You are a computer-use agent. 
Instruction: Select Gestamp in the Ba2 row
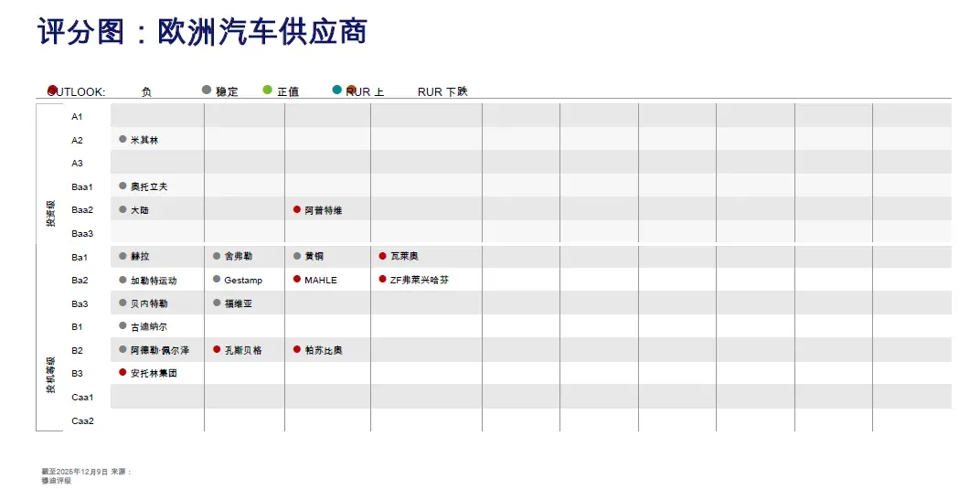pos(243,281)
